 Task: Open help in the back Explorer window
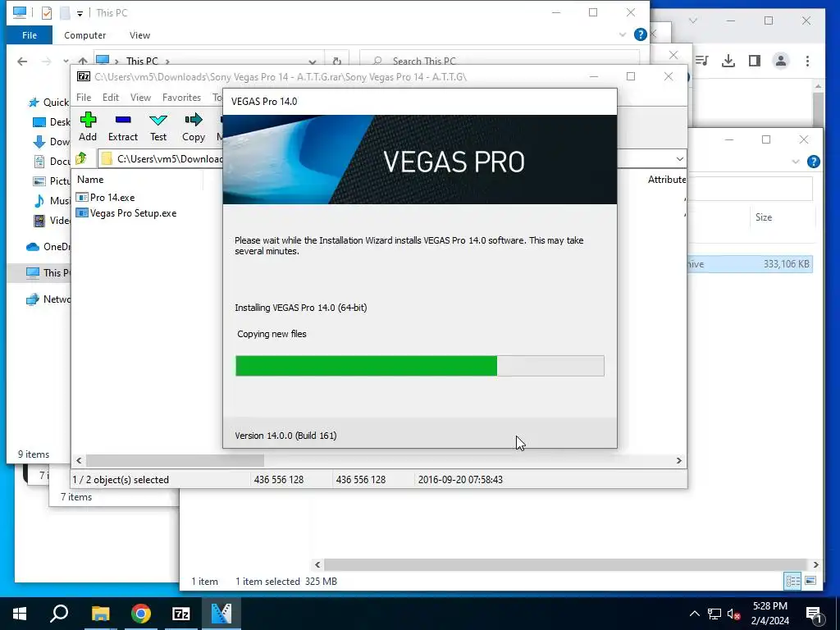(813, 162)
